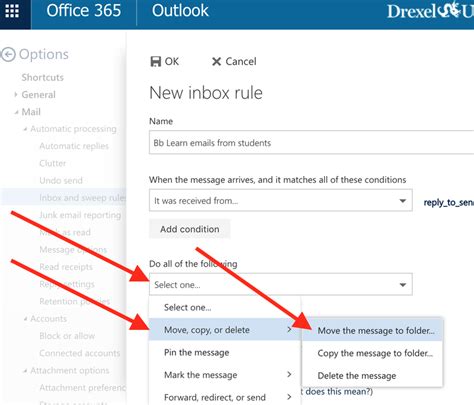This screenshot has width=474, height=405.
Task: Expand the Forward, redirect, or send arrow
Action: point(289,397)
